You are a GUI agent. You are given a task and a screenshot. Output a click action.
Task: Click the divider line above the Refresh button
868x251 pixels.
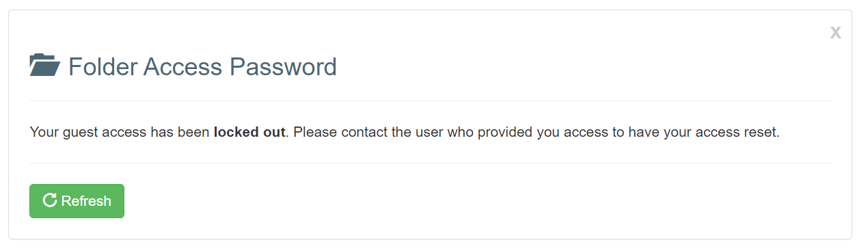431,163
